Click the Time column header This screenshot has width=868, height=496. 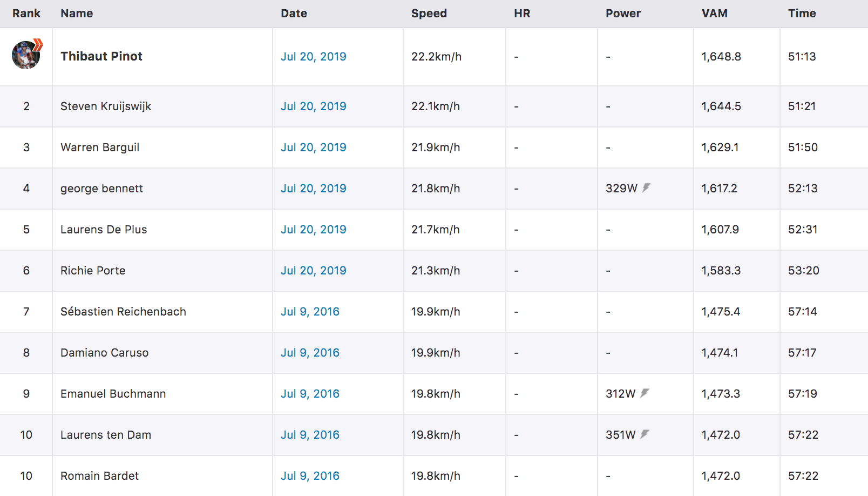pyautogui.click(x=802, y=14)
